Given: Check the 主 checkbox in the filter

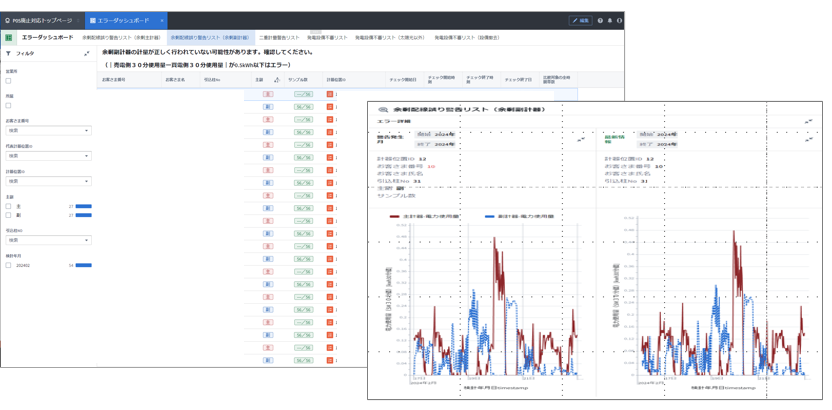Looking at the screenshot, I should (x=9, y=206).
